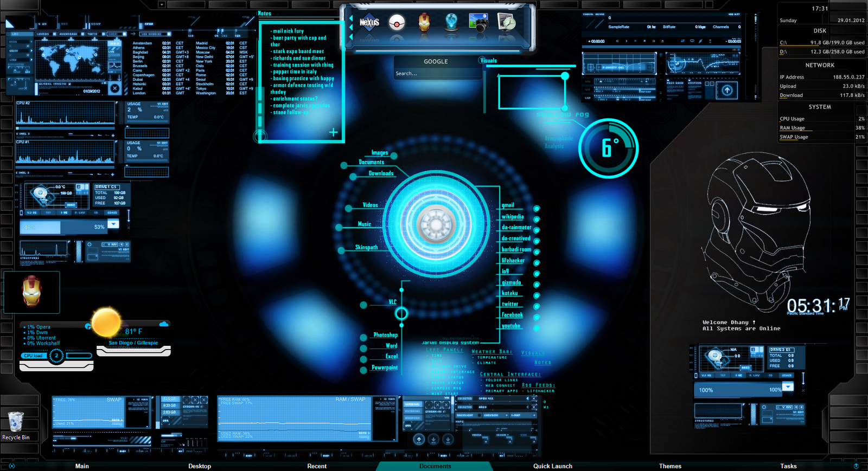Open the Nexus dock icon

(369, 22)
